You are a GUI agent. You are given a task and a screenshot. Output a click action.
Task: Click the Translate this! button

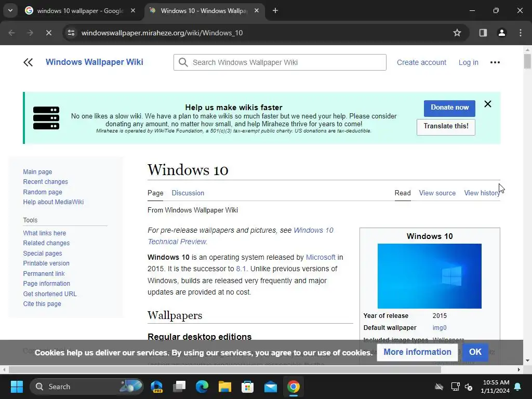click(x=446, y=127)
